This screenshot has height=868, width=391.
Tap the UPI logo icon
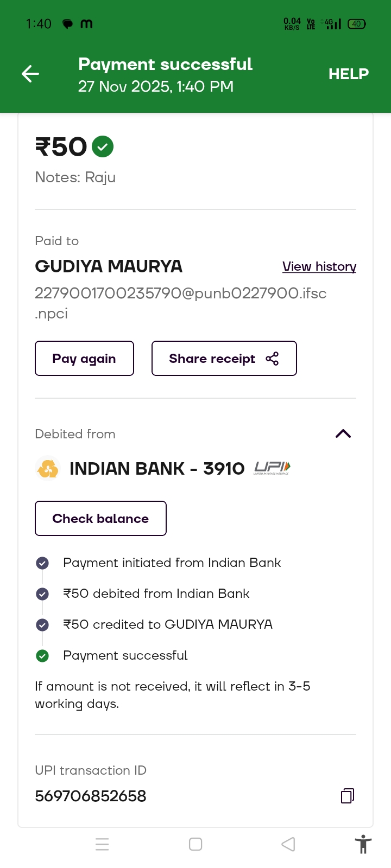(x=272, y=468)
